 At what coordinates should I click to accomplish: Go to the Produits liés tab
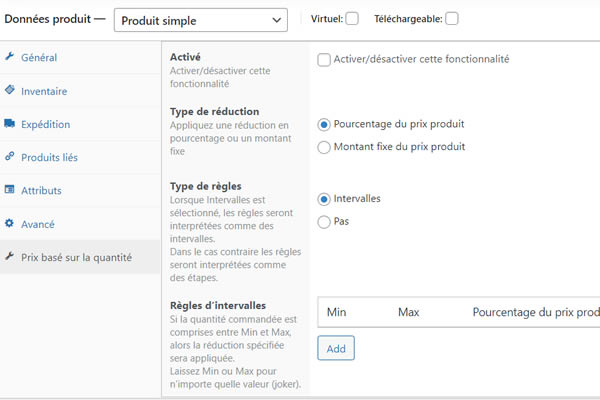(49, 157)
